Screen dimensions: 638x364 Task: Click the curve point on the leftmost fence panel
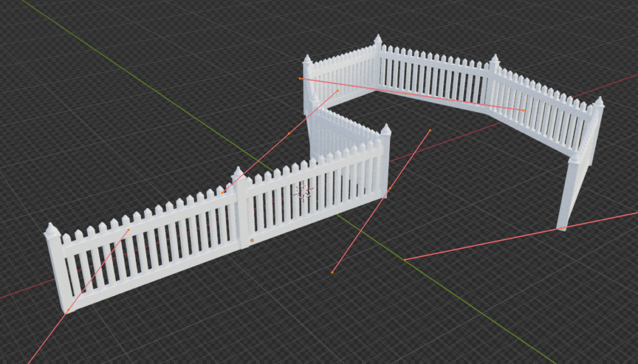[128, 230]
